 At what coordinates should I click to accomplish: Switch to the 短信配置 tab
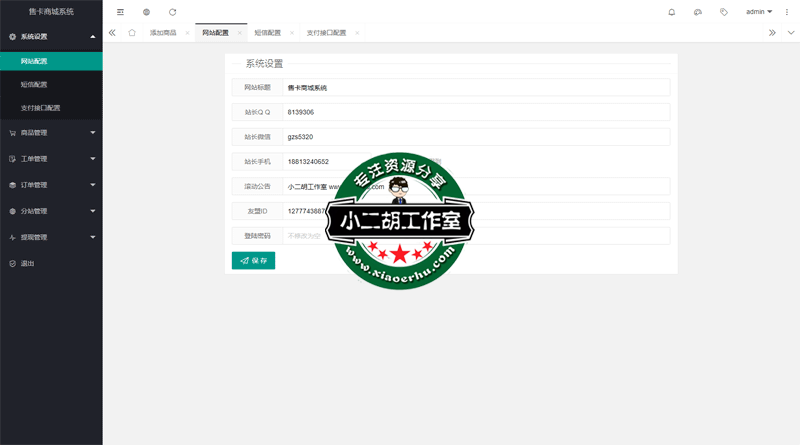pos(267,33)
